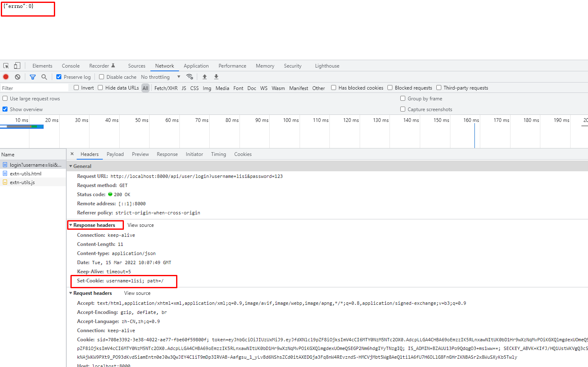
Task: Switch to the Cookies tab
Action: pos(243,154)
